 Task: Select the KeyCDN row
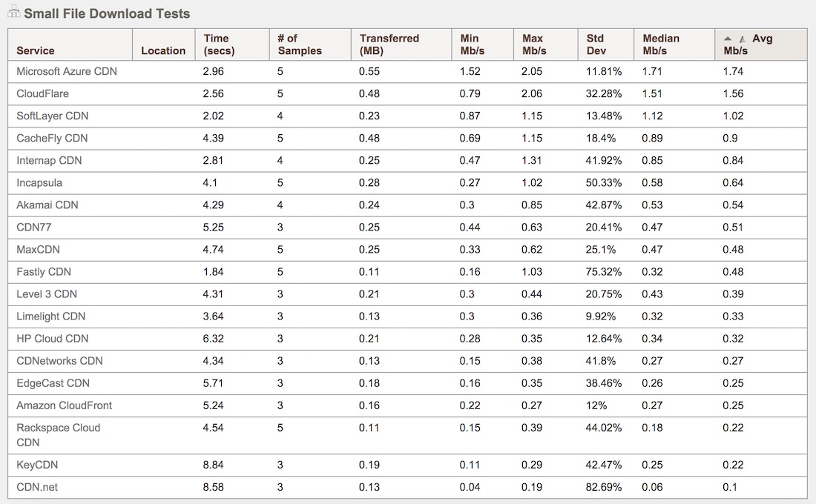[37, 465]
